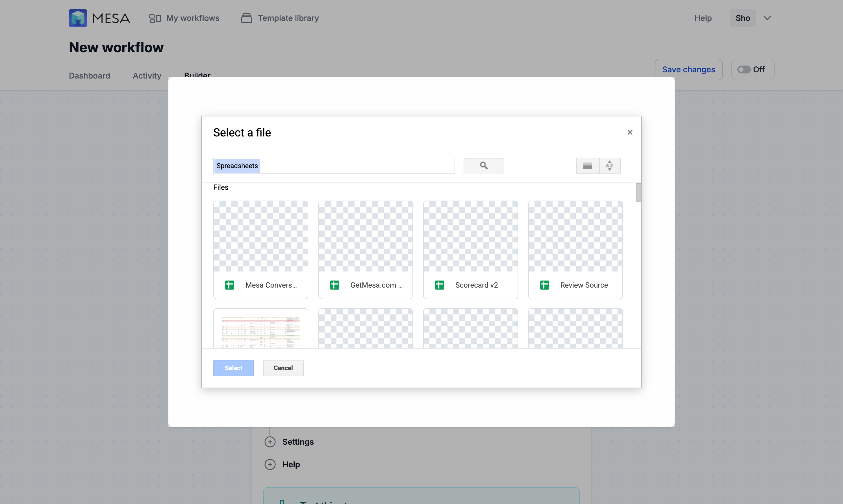Open the Sho account menu

tap(742, 18)
